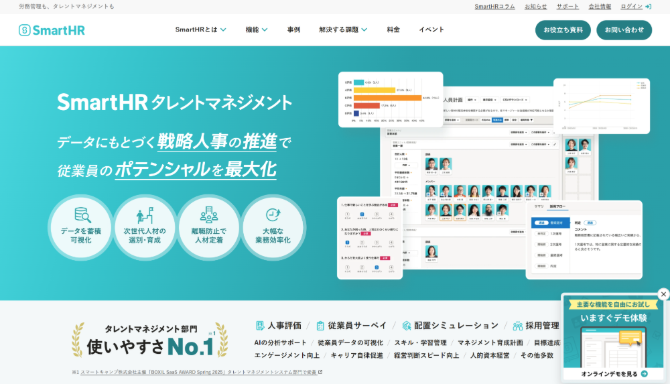This screenshot has height=384, width=670.
Task: Select the データを蓄積 可視化 circle icon
Action: click(x=81, y=227)
